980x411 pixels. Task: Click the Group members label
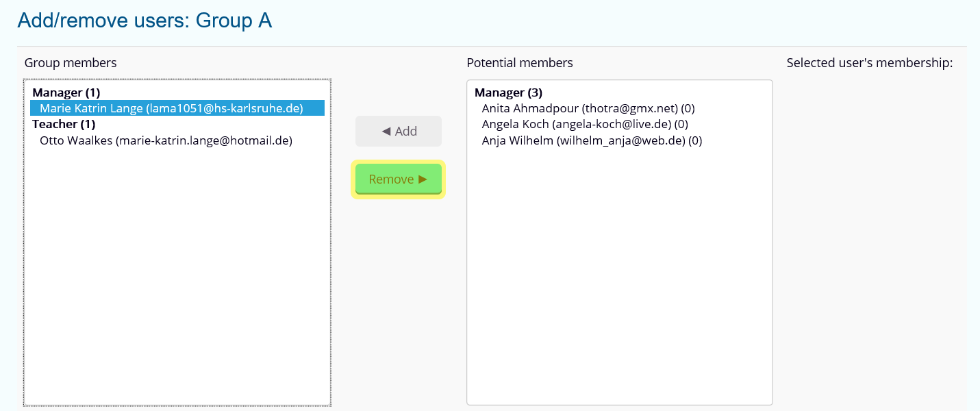[71, 63]
